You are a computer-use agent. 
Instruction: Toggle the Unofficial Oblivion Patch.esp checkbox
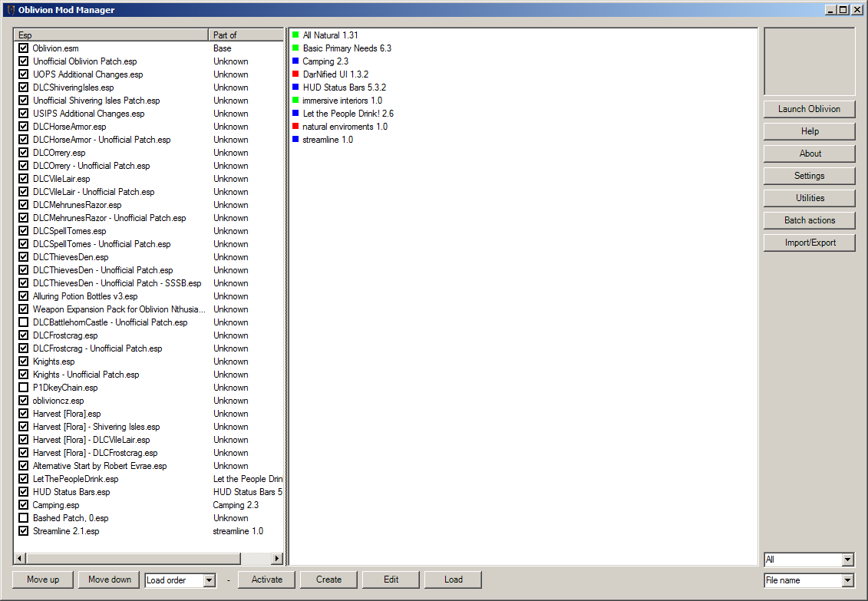click(x=23, y=61)
